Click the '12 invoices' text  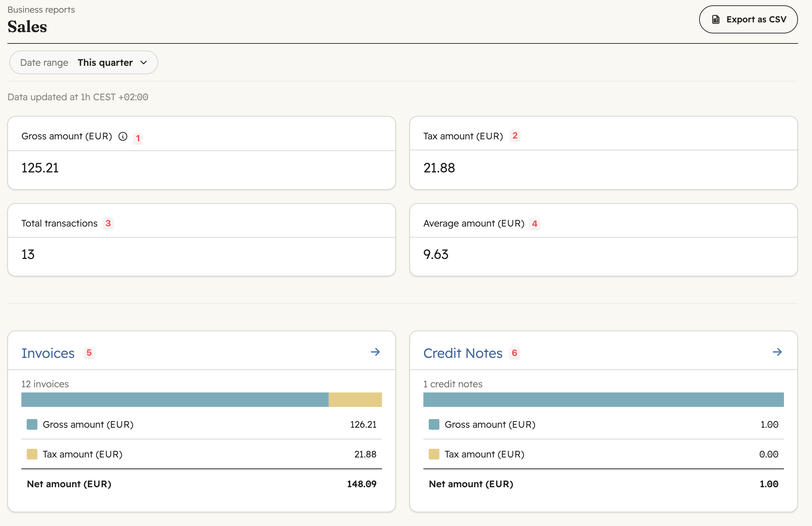45,384
